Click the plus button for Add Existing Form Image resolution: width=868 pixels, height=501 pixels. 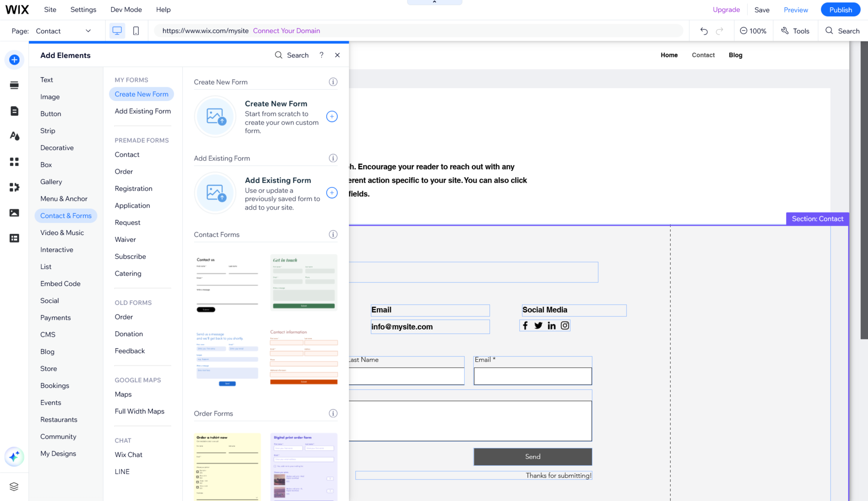pos(332,193)
